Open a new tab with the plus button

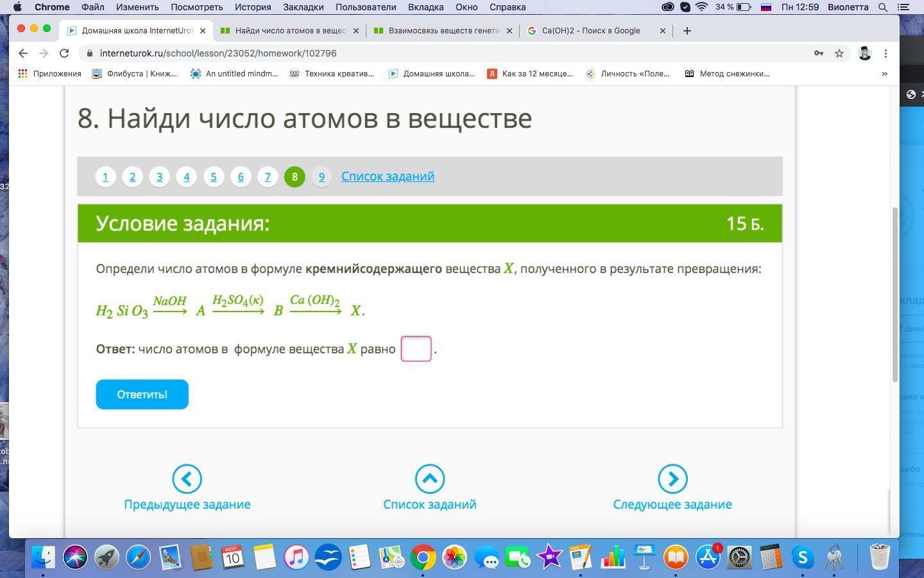(x=687, y=31)
